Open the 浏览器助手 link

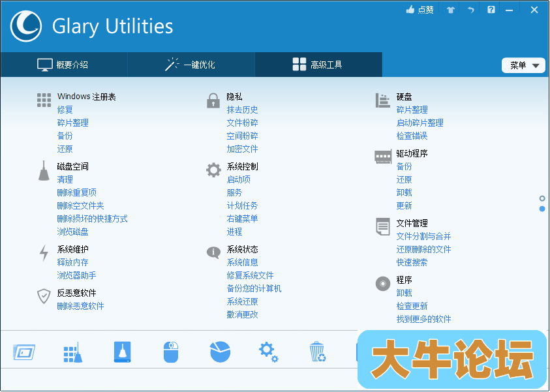coord(76,275)
